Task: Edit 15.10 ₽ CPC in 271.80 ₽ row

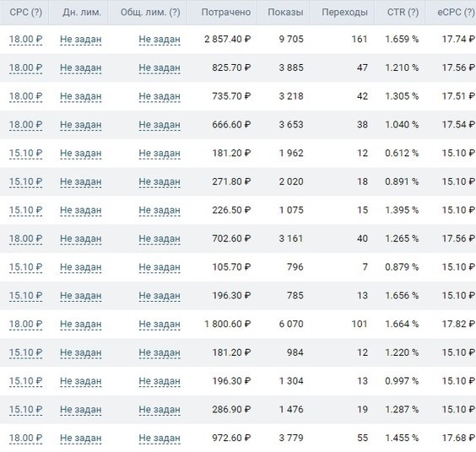Action: point(26,181)
